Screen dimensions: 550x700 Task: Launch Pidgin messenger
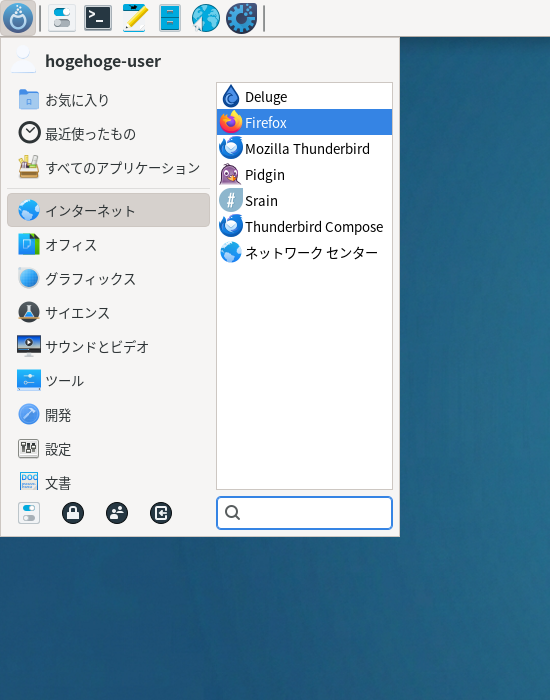point(304,175)
